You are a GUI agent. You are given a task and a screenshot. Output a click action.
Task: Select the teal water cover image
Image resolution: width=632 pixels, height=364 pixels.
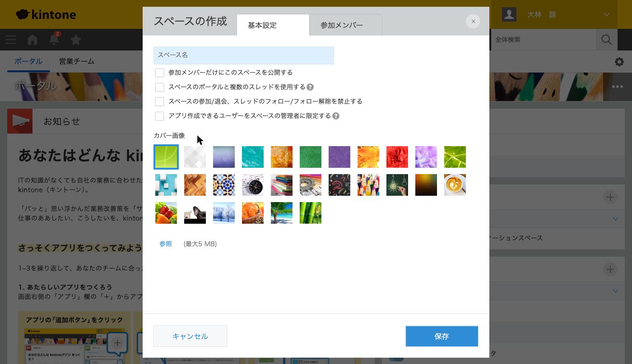click(253, 157)
